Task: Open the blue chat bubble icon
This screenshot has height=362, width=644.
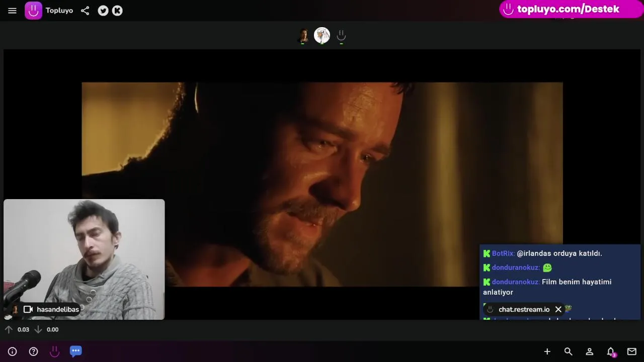Action: (75, 351)
